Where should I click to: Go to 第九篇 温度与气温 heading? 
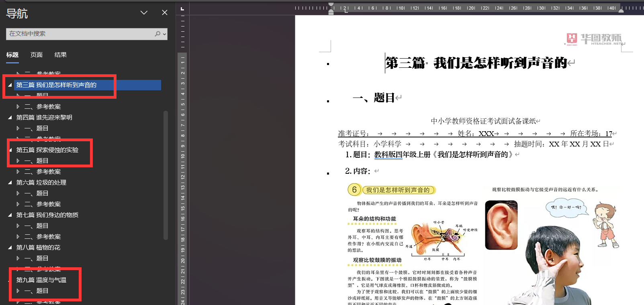[41, 280]
